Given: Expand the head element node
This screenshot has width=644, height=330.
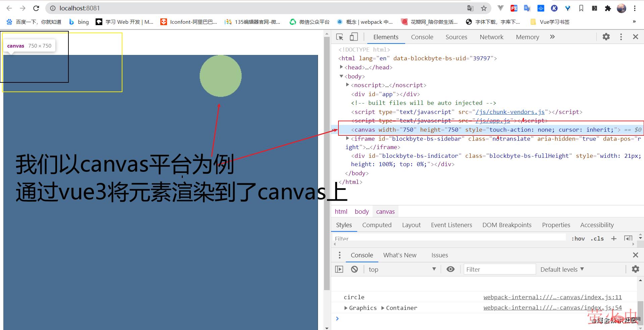Looking at the screenshot, I should pyautogui.click(x=341, y=67).
